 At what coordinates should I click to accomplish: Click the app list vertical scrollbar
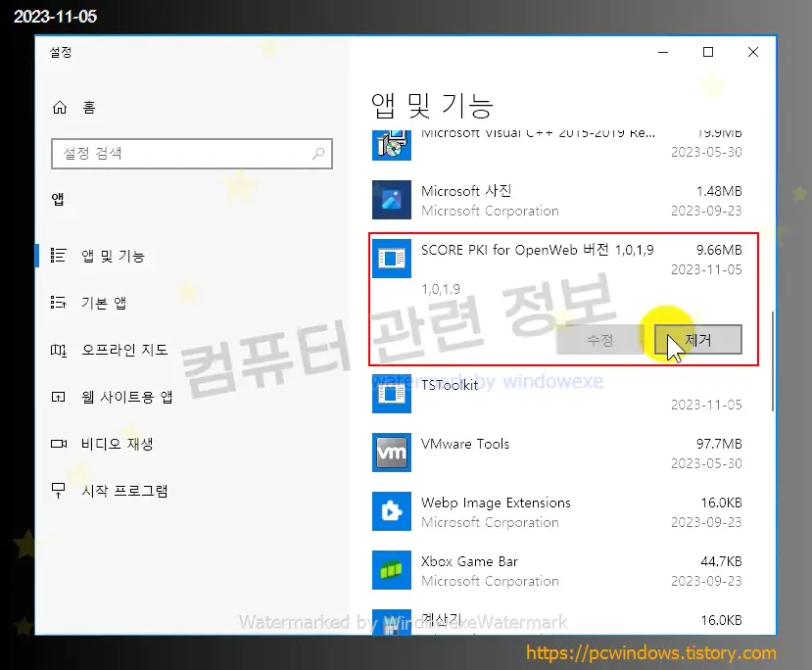(773, 360)
